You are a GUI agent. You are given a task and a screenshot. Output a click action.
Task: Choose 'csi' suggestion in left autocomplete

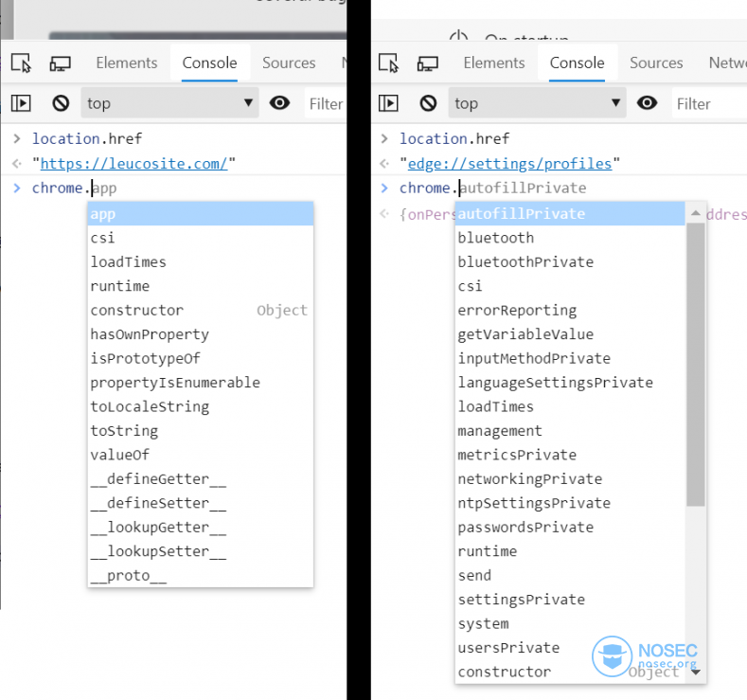pyautogui.click(x=201, y=238)
